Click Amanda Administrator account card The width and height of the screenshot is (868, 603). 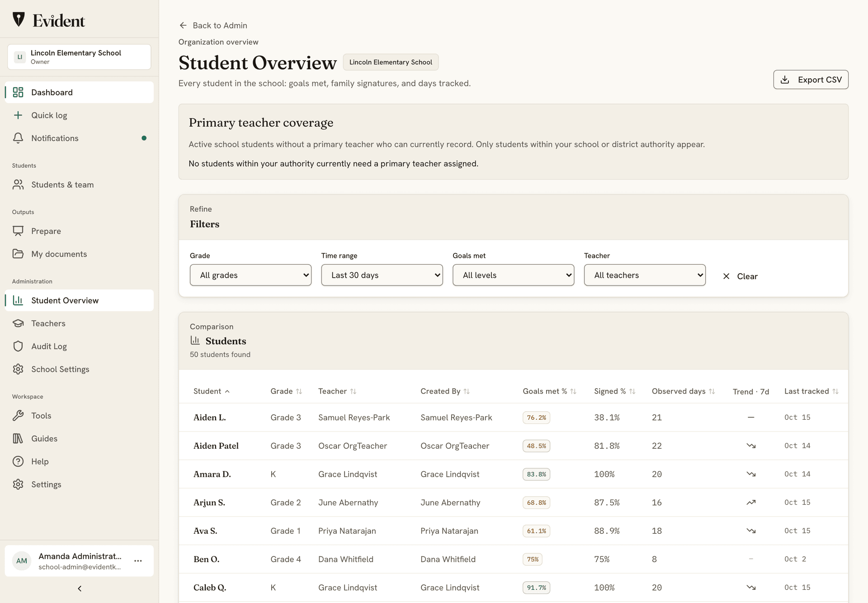pyautogui.click(x=79, y=561)
